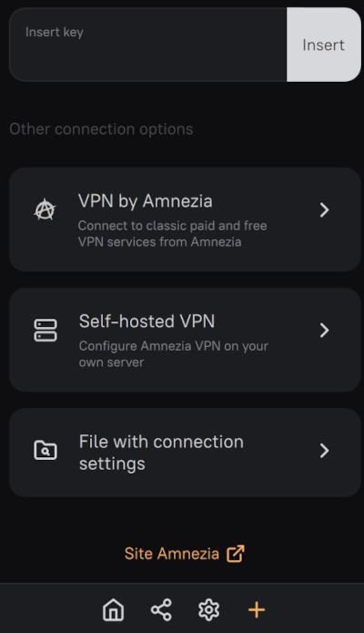Click the 'Connect to classic paid and free' description
364x633 pixels.
tap(172, 226)
